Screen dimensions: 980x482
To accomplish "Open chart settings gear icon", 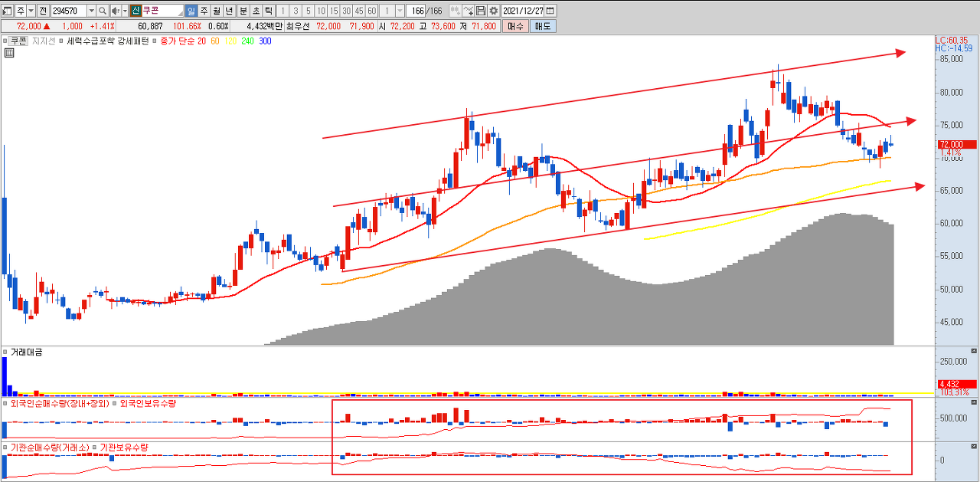I will point(493,11).
